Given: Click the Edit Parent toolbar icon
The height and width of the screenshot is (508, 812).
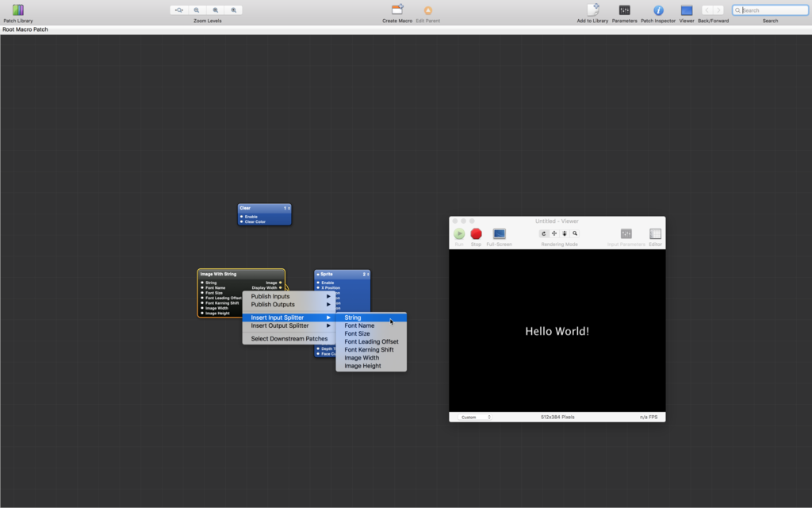Looking at the screenshot, I should [427, 10].
